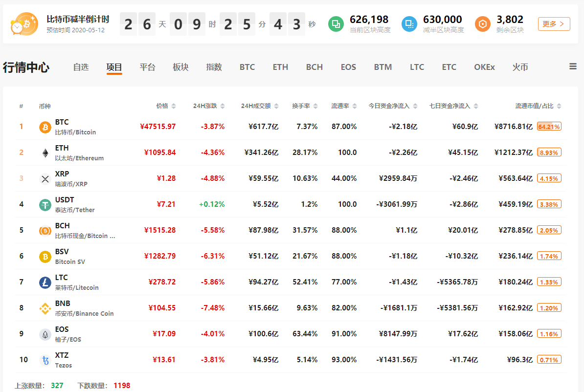Click the green current block height icon
Screen dimensions: 584x392
click(x=336, y=24)
